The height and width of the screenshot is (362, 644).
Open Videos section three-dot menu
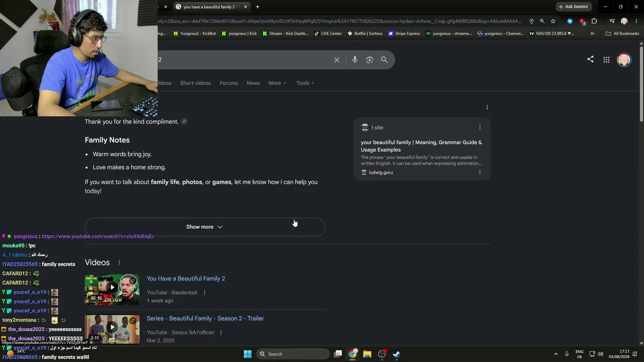119,262
